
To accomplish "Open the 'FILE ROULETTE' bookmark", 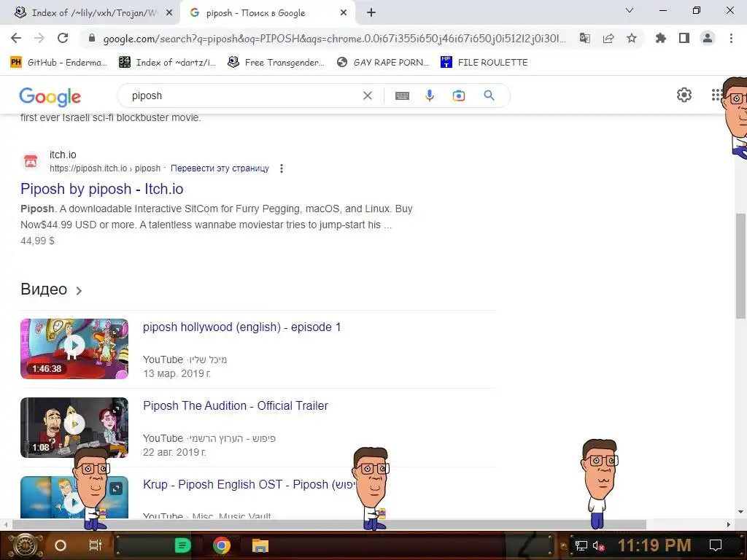I will tap(484, 63).
